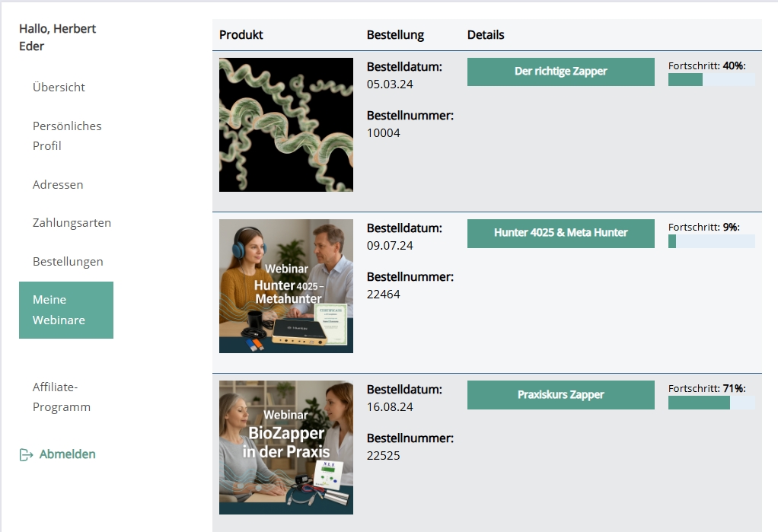The height and width of the screenshot is (532, 778).
Task: Click the Bestellung column header
Action: 395,35
